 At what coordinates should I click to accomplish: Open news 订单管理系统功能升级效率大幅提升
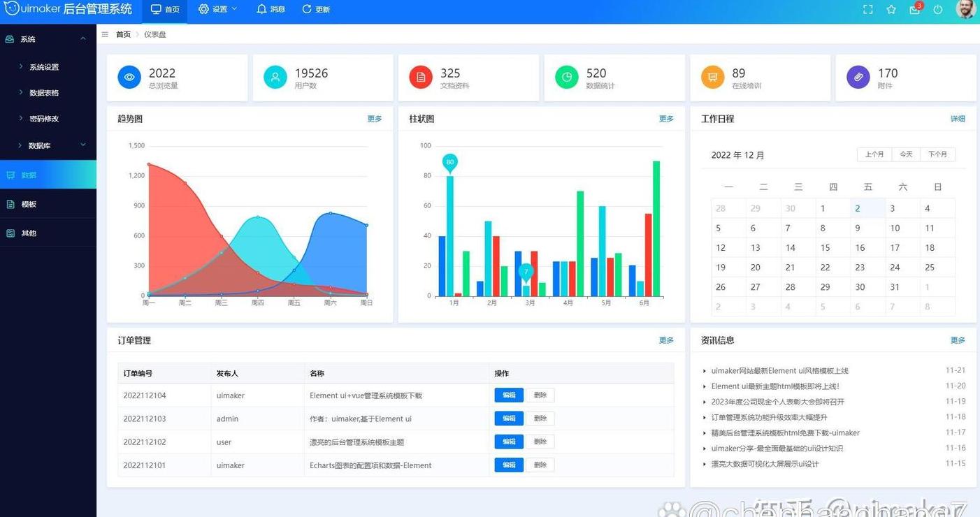(769, 417)
